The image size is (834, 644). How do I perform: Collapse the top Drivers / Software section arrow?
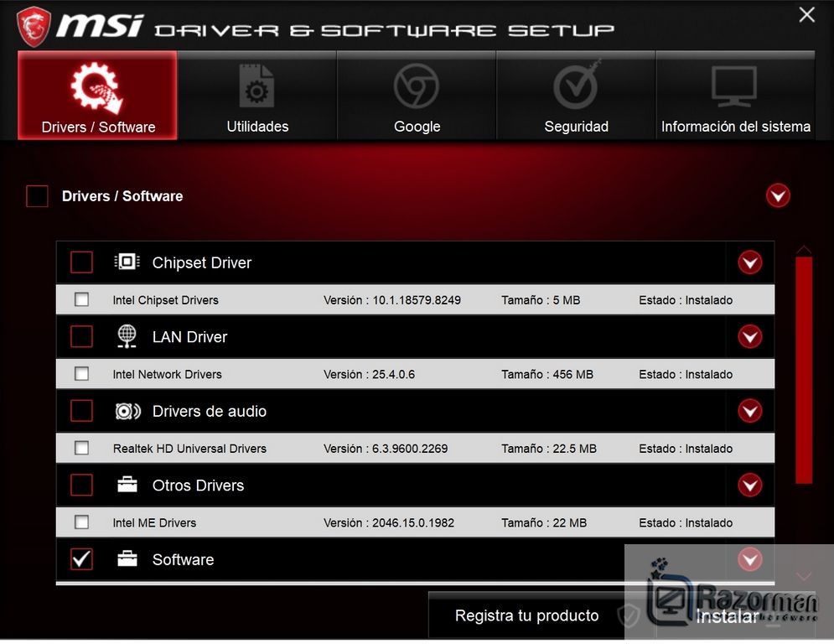tap(778, 196)
